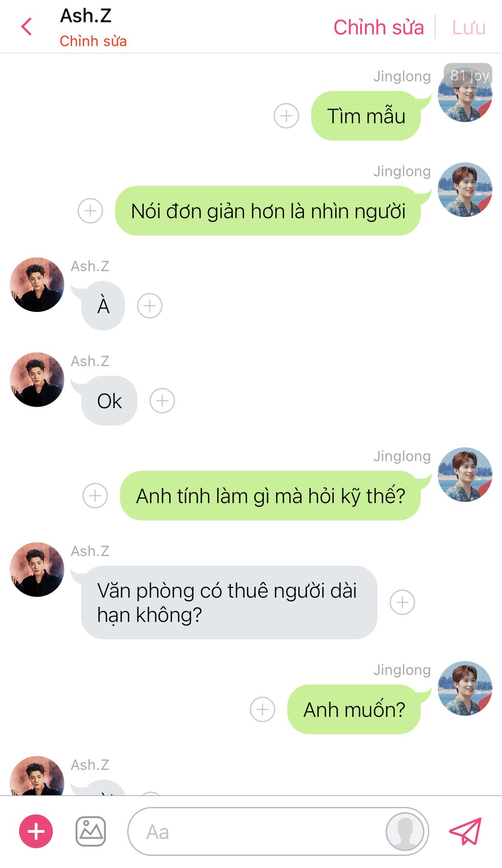The image size is (502, 868).
Task: Click the top-right 'Chỉnh sửa' button
Action: coord(379,27)
